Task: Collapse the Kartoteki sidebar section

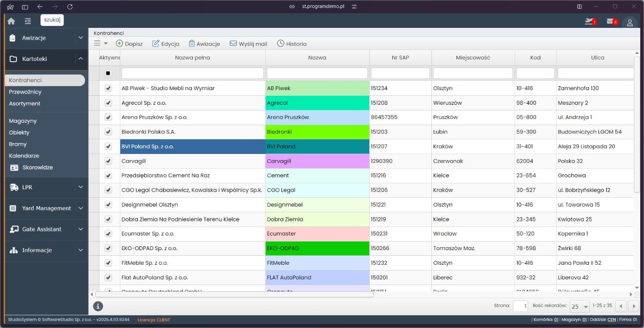Action: [81, 59]
